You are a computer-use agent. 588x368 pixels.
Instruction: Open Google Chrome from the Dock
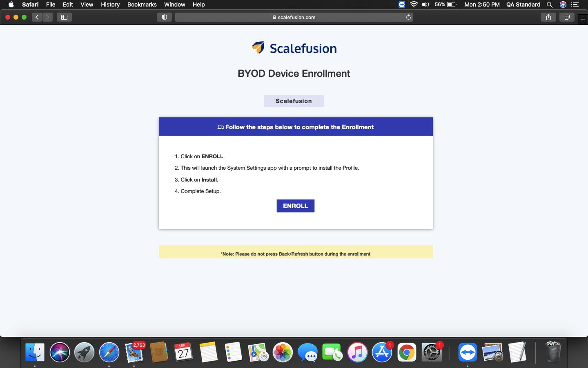click(x=407, y=352)
